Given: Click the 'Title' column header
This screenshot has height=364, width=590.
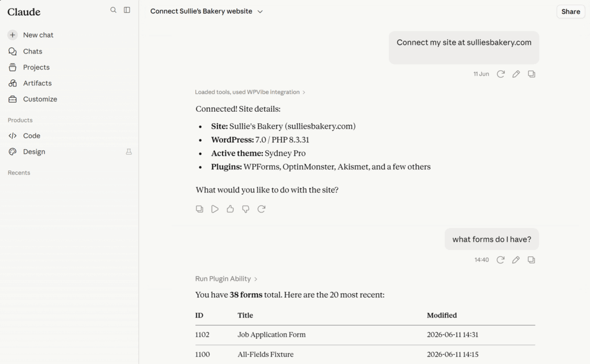Looking at the screenshot, I should pos(245,315).
